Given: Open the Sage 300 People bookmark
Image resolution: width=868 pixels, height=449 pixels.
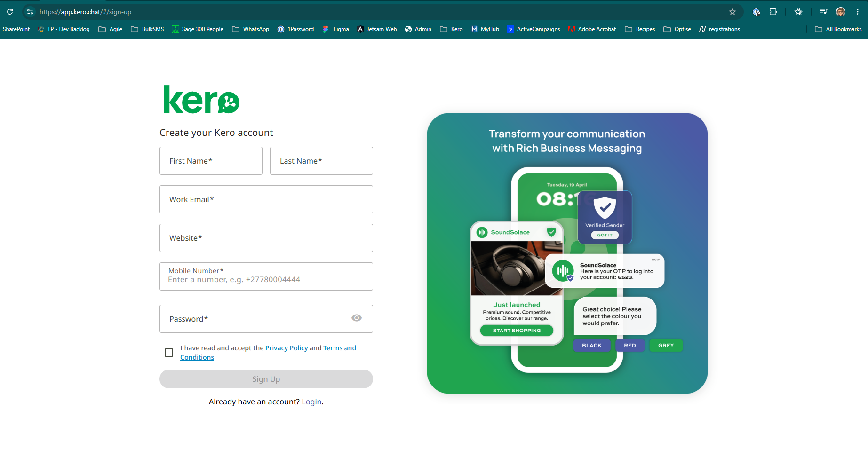Looking at the screenshot, I should [x=198, y=29].
